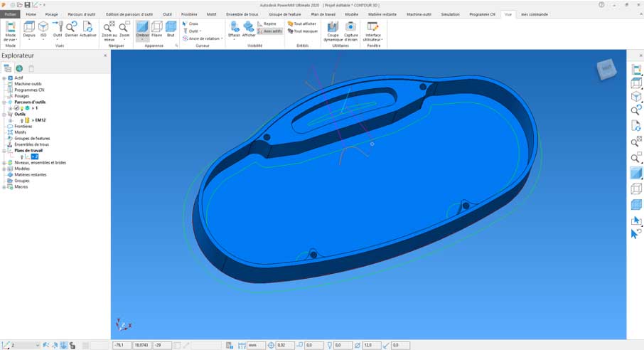Click the view cube in viewport
The height and width of the screenshot is (350, 644).
pos(606,68)
